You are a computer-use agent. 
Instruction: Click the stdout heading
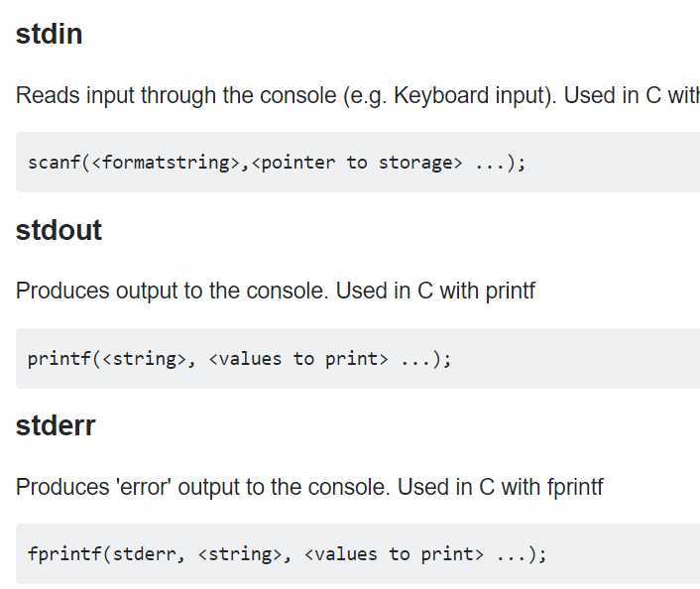[x=58, y=230]
